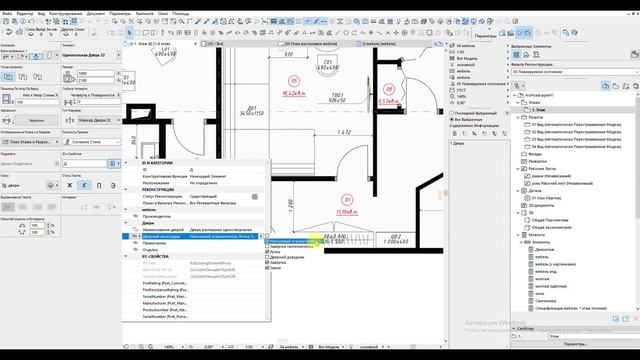Image resolution: width=640 pixels, height=360 pixels.
Task: Uncheck the Напольный ограничитель option
Action: pos(267,241)
